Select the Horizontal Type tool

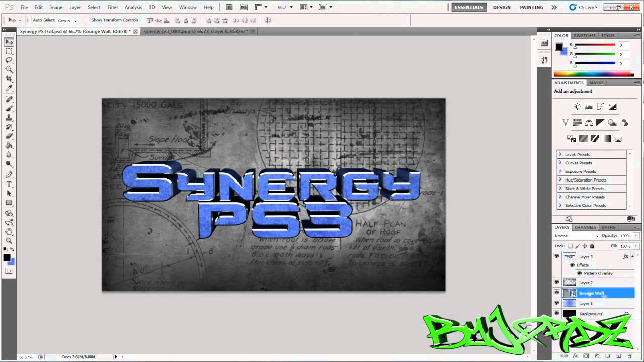pos(9,184)
